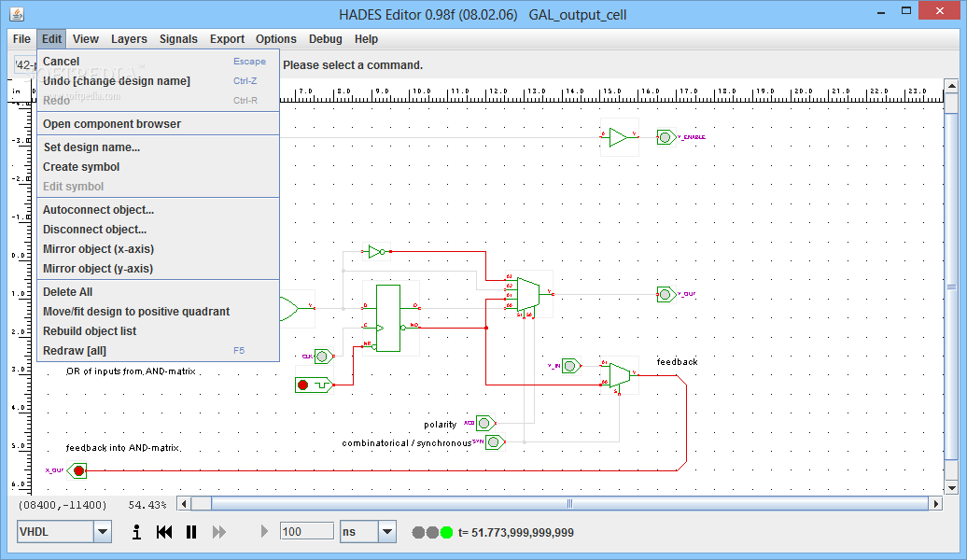Click the 54.43% zoom value
This screenshot has width=967, height=560.
pos(147,505)
